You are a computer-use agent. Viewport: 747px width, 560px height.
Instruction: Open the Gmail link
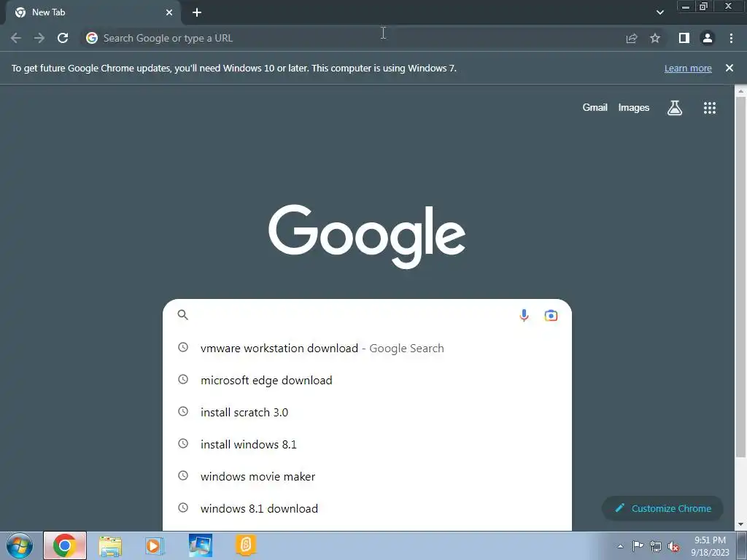[x=595, y=108]
